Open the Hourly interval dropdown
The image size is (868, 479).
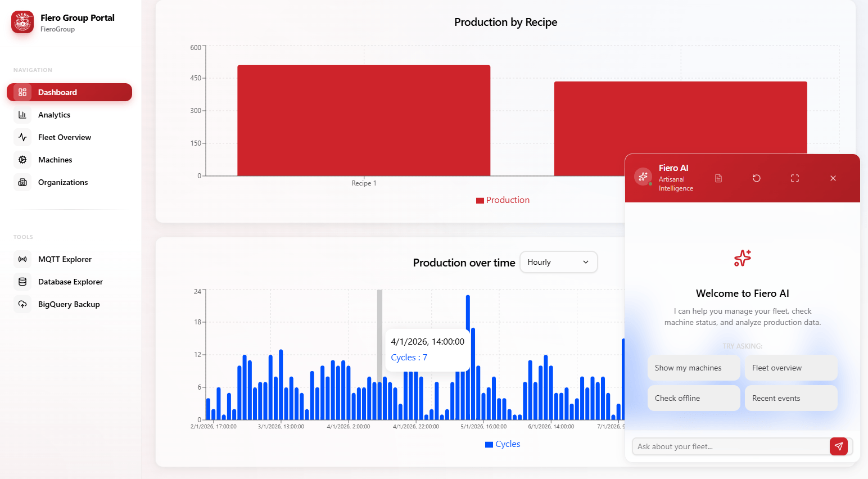[558, 262]
